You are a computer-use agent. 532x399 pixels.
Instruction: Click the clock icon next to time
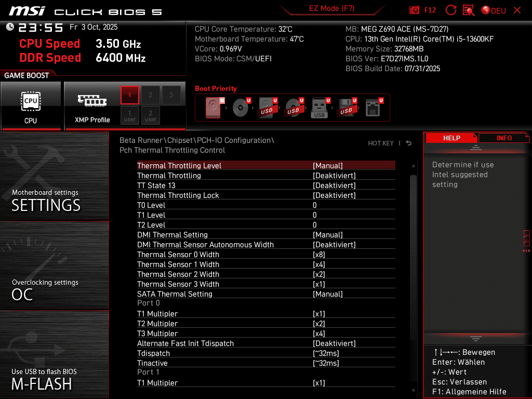click(x=10, y=27)
